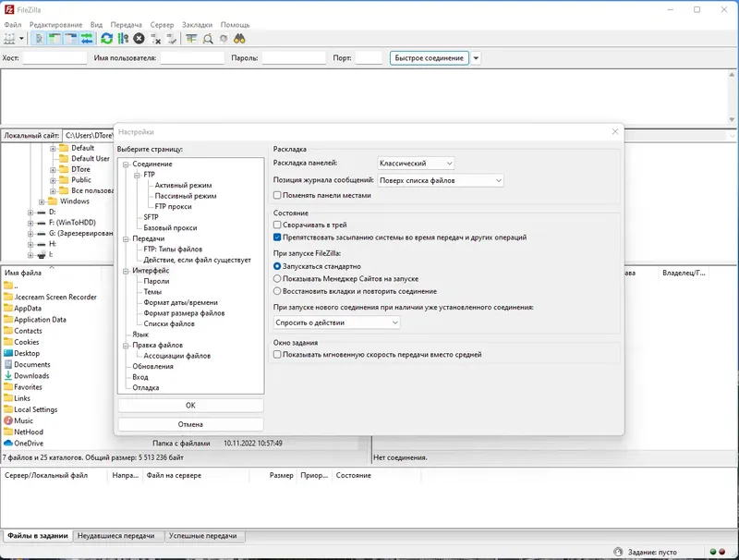This screenshot has width=739, height=560.
Task: Open the Спросить о действии dropdown
Action: point(337,323)
